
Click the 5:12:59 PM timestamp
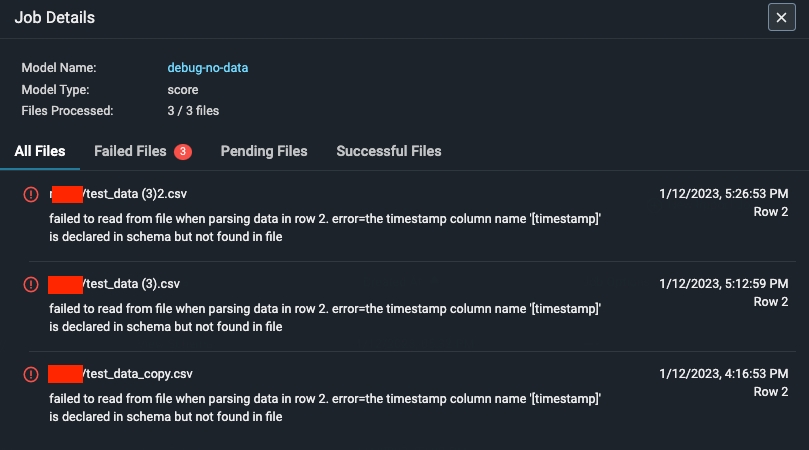tap(724, 283)
